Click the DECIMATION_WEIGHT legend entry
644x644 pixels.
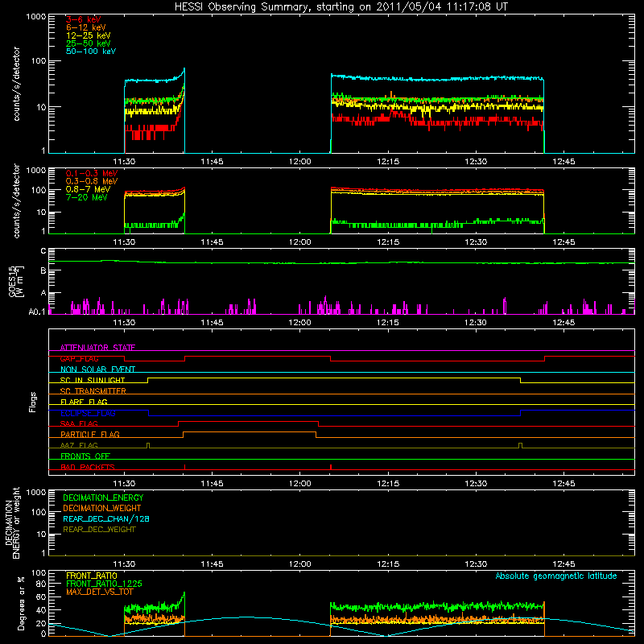102,508
